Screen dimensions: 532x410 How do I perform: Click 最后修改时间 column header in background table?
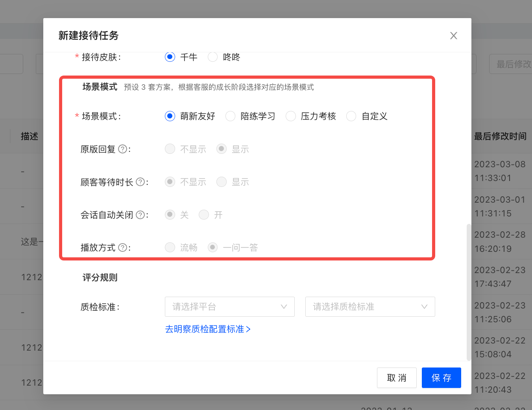[500, 137]
